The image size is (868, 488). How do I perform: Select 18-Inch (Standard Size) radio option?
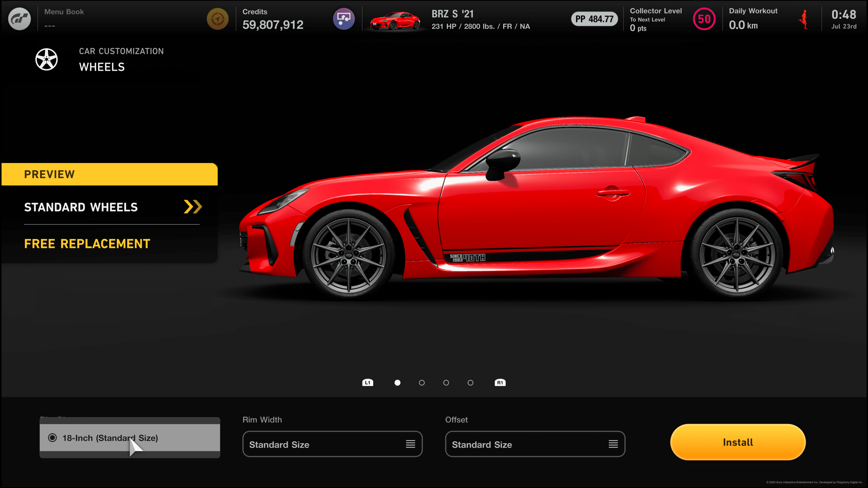tap(130, 438)
